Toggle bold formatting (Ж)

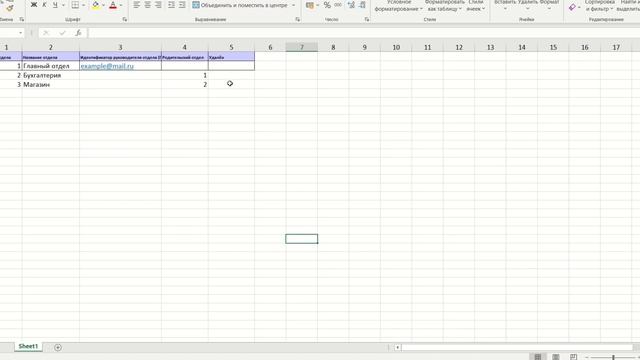point(34,5)
